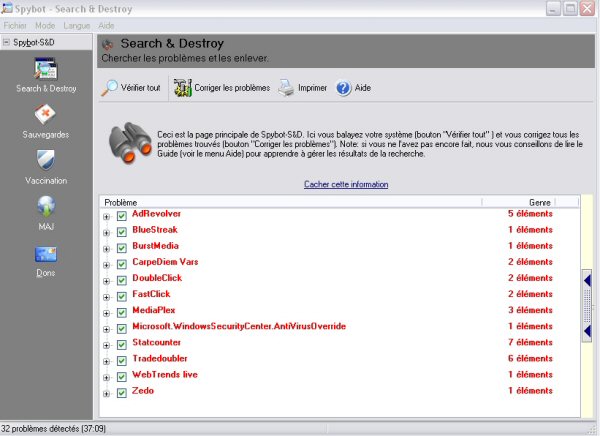Expand the AdRevolver tree node
The width and height of the screenshot is (600, 436).
106,217
